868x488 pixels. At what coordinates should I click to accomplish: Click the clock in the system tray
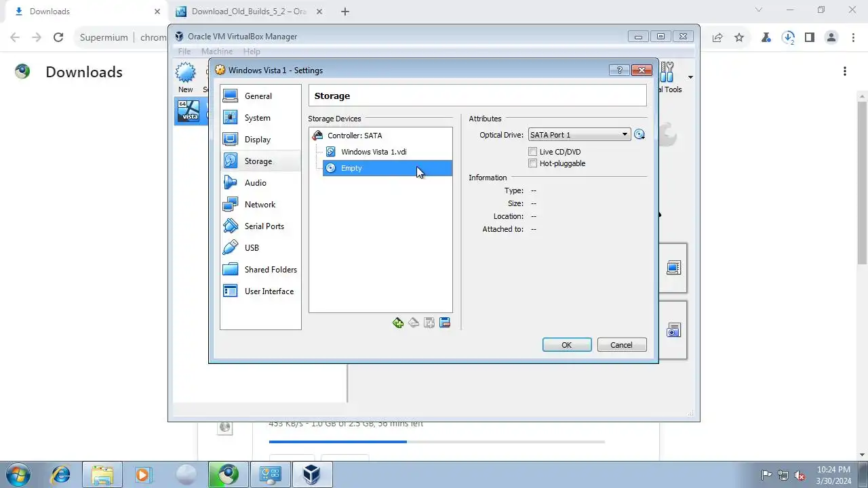point(833,475)
